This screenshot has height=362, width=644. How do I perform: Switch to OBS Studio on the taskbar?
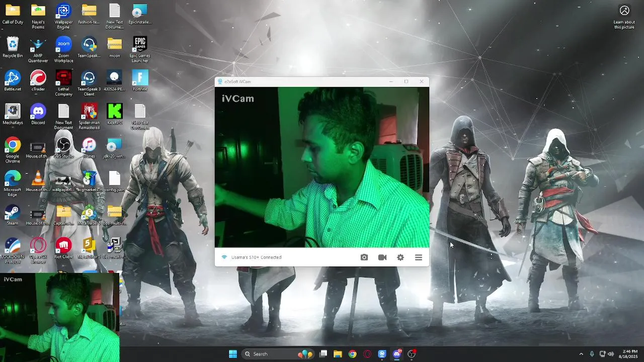point(412,354)
